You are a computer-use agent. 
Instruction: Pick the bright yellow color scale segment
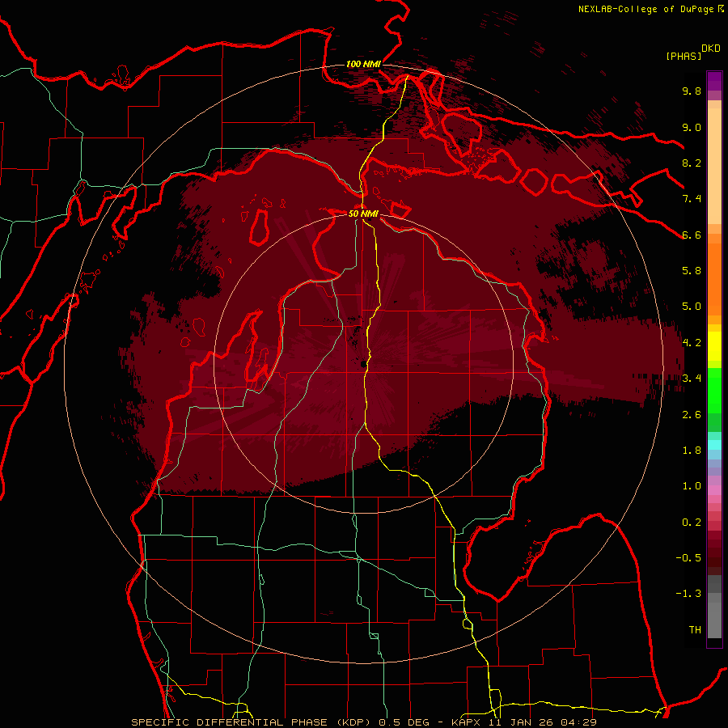click(714, 346)
